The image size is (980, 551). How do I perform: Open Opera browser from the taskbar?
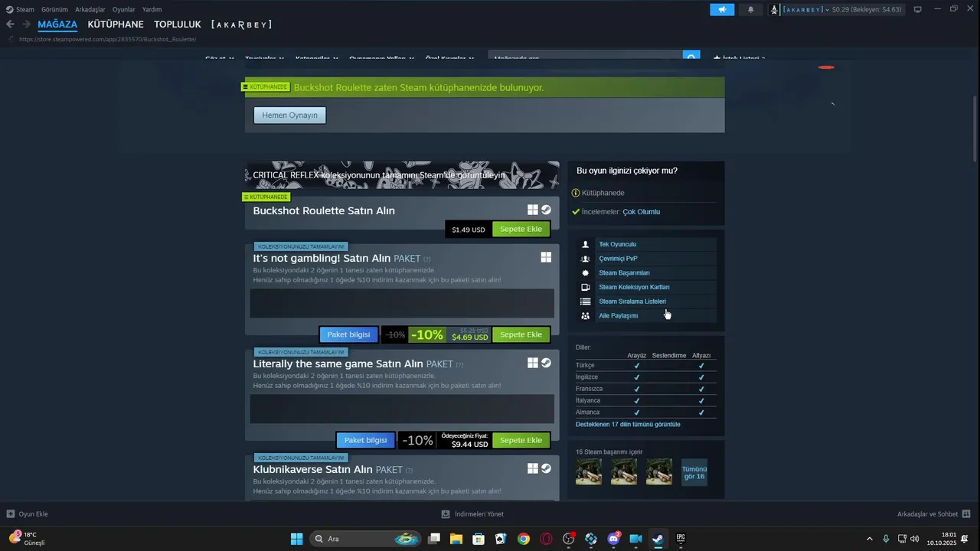click(x=546, y=539)
